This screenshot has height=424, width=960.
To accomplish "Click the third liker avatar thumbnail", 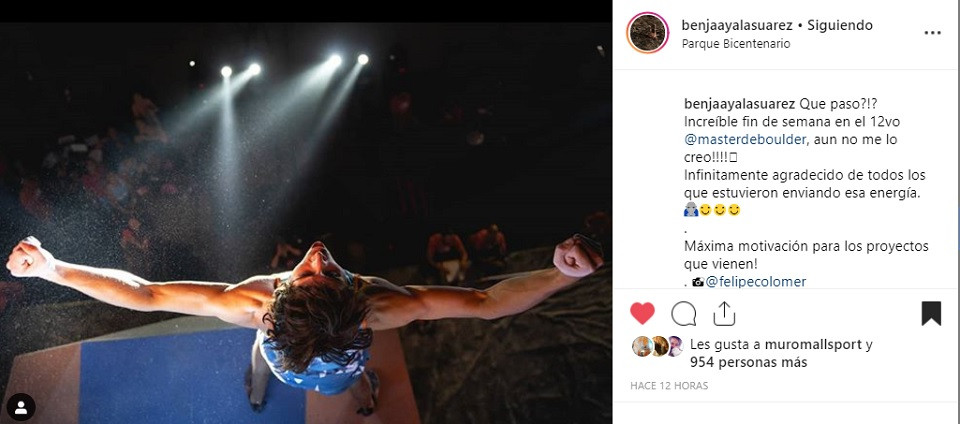I will tap(675, 346).
